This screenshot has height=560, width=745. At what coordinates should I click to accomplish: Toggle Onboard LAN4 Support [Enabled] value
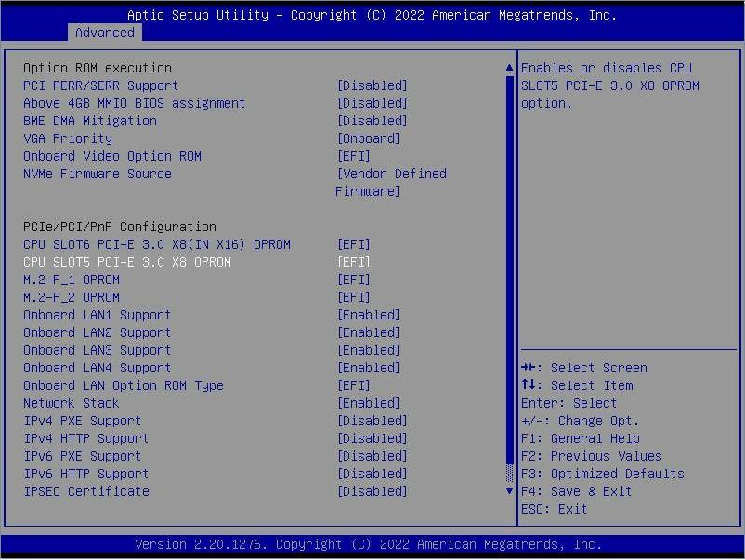[368, 368]
